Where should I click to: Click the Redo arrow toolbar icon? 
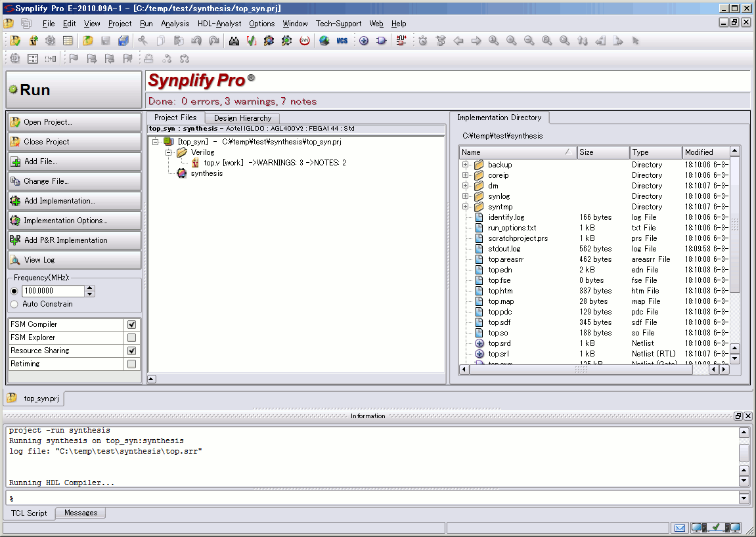[214, 41]
